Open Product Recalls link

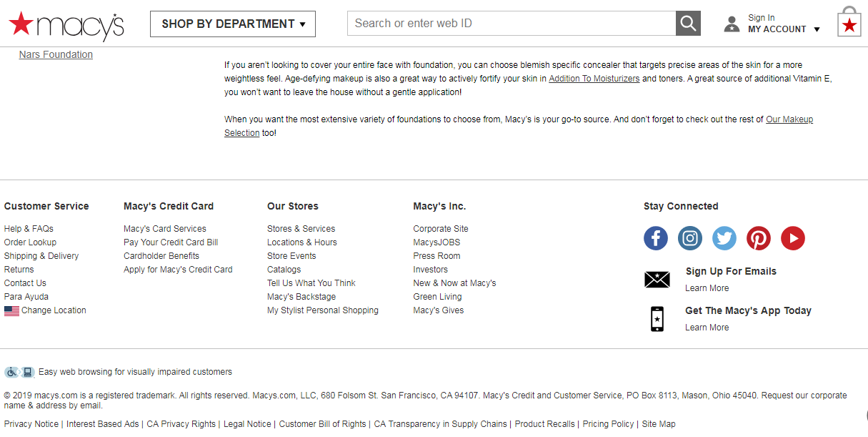(x=545, y=424)
